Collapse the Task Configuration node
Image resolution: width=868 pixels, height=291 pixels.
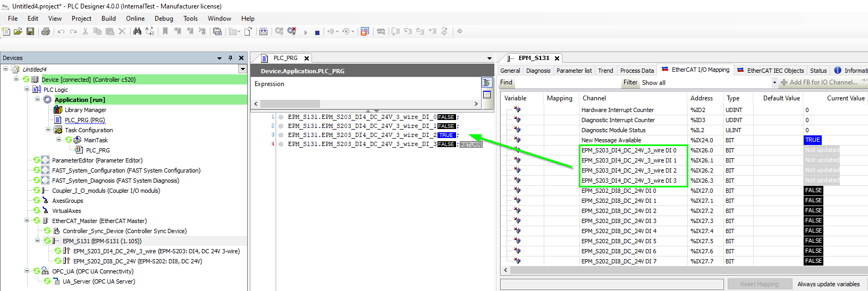(48, 130)
